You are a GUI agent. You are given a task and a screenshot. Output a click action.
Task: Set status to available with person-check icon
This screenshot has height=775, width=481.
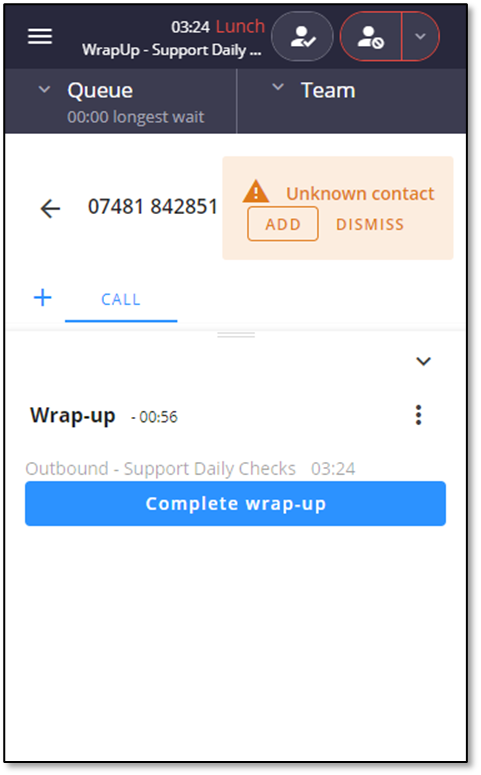[x=303, y=37]
